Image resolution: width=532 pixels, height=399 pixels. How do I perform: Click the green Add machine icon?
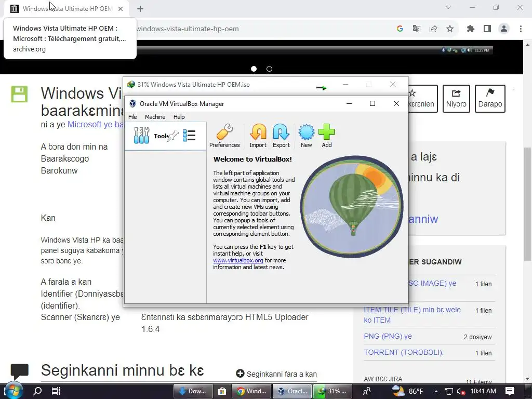click(x=327, y=136)
